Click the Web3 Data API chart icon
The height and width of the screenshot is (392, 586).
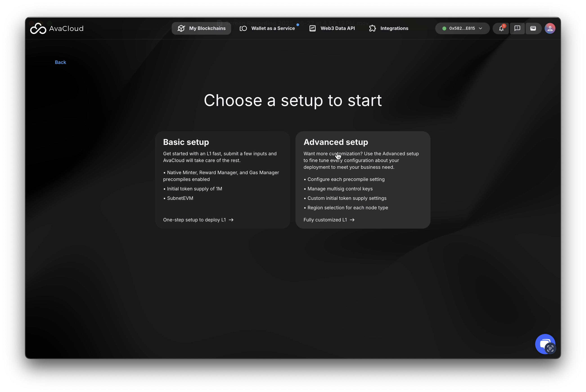(313, 29)
